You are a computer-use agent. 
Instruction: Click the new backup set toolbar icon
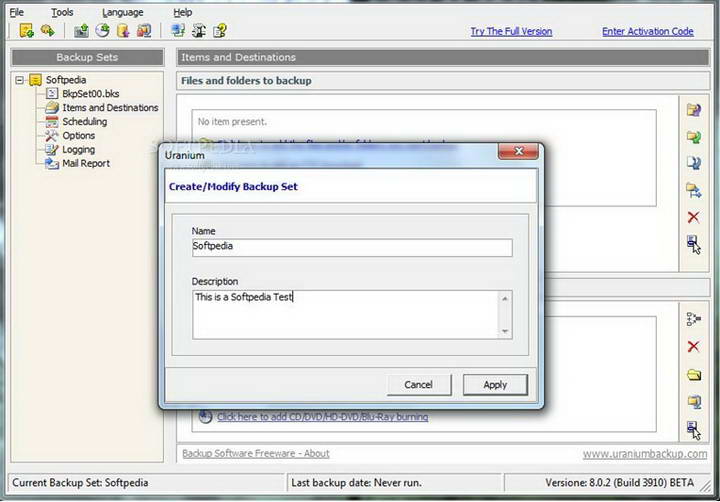(x=26, y=31)
